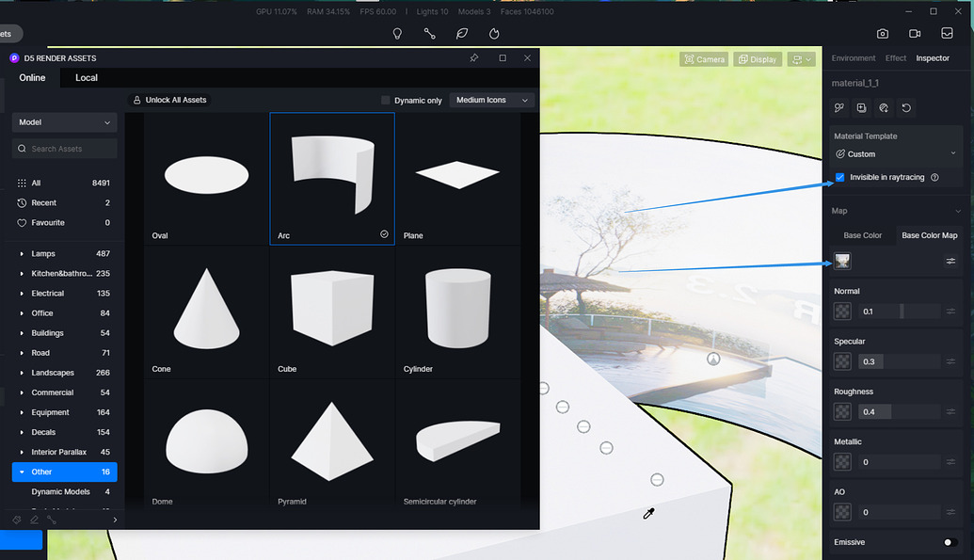Image resolution: width=974 pixels, height=560 pixels.
Task: Open the Environment panel tab
Action: click(853, 57)
